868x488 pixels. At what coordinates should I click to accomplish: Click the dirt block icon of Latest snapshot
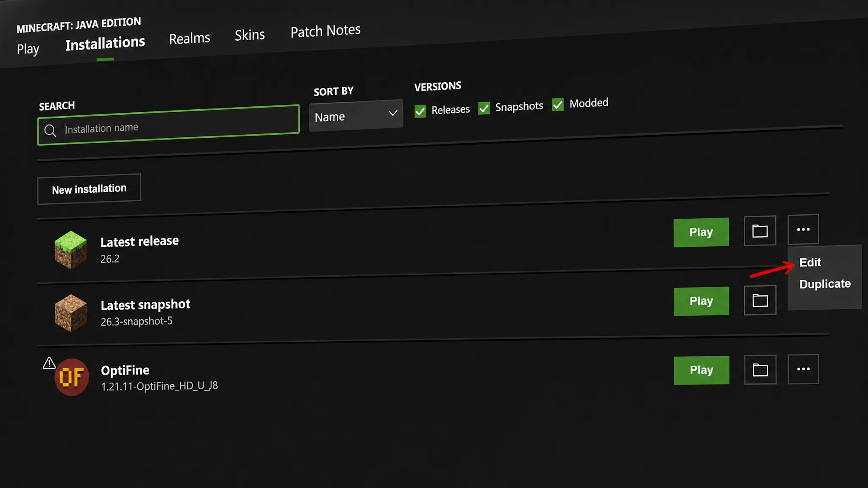pyautogui.click(x=71, y=313)
